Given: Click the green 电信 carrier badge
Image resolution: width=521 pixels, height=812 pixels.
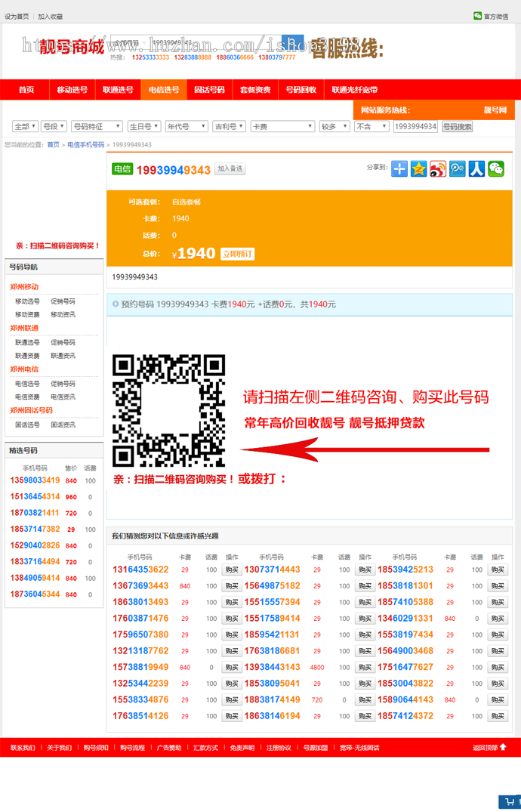Looking at the screenshot, I should (x=123, y=169).
